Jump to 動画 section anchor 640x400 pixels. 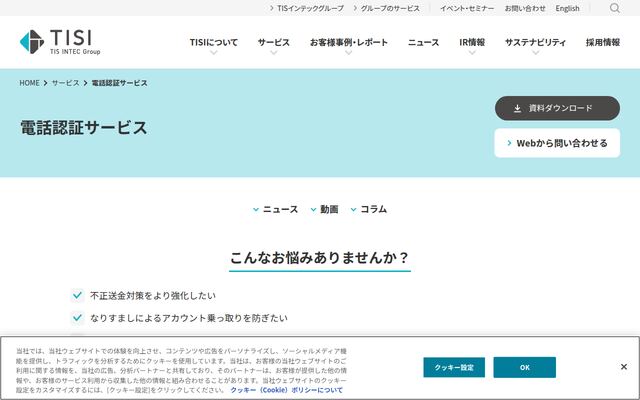pos(324,209)
